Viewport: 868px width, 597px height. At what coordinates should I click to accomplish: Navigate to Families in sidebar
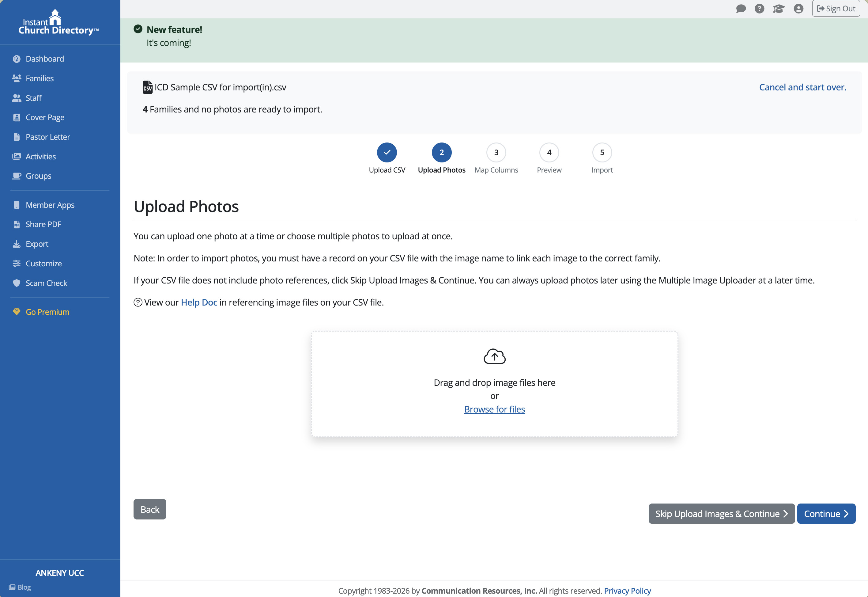tap(39, 78)
